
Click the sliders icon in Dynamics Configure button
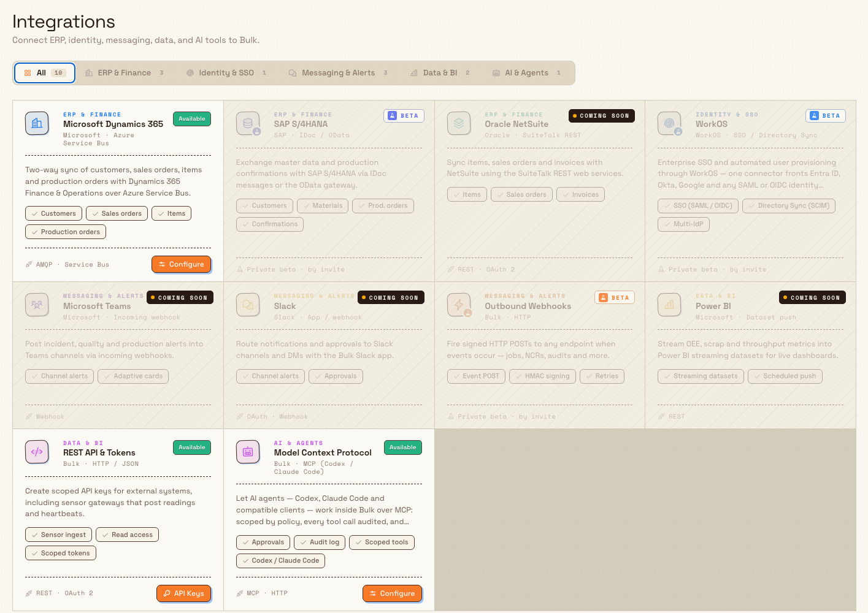tap(162, 265)
